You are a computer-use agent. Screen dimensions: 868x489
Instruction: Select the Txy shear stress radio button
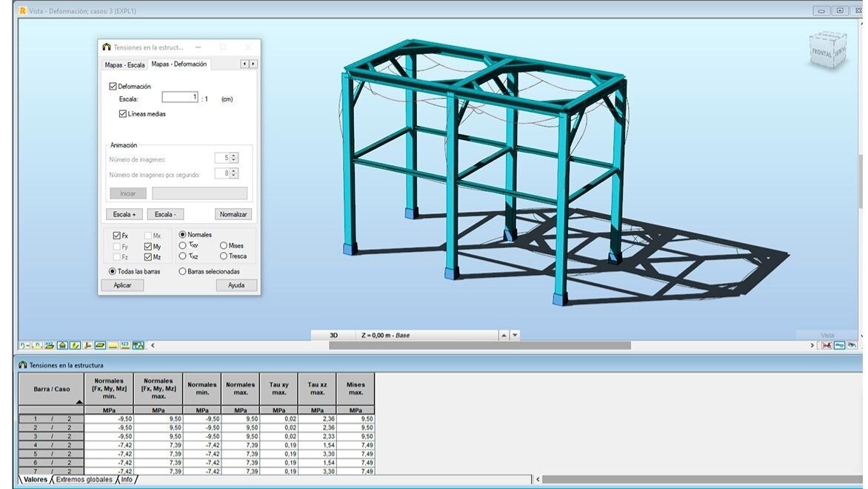pyautogui.click(x=183, y=245)
